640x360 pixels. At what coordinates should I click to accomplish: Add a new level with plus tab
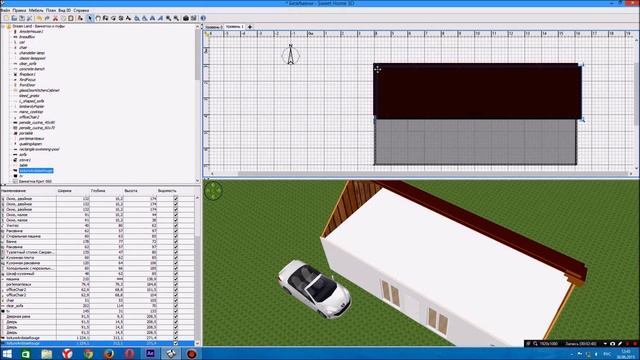pos(250,27)
